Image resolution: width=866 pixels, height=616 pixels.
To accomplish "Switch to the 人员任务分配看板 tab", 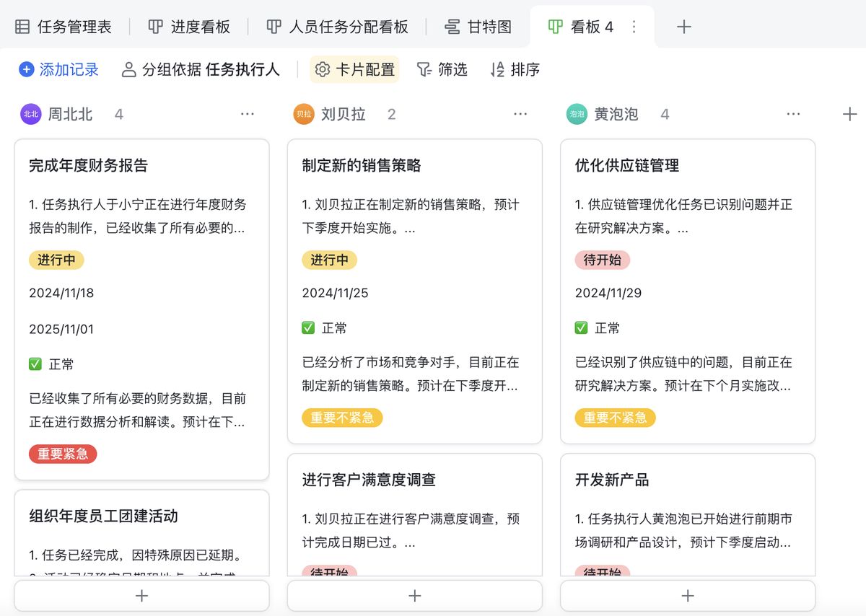I will click(337, 27).
